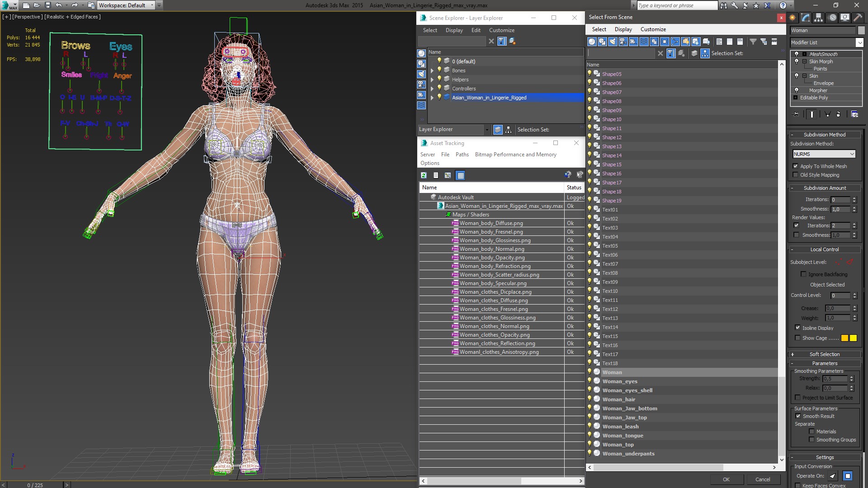
Task: Open the Create panel tab icon
Action: tap(793, 18)
